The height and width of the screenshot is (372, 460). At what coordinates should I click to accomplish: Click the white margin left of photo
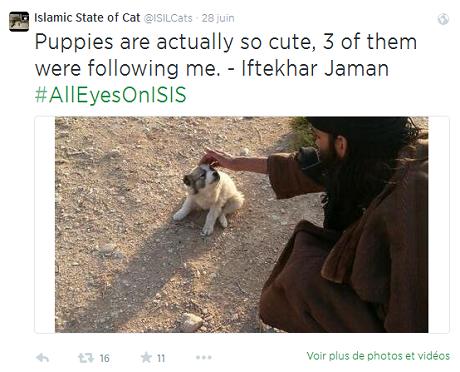[45, 224]
